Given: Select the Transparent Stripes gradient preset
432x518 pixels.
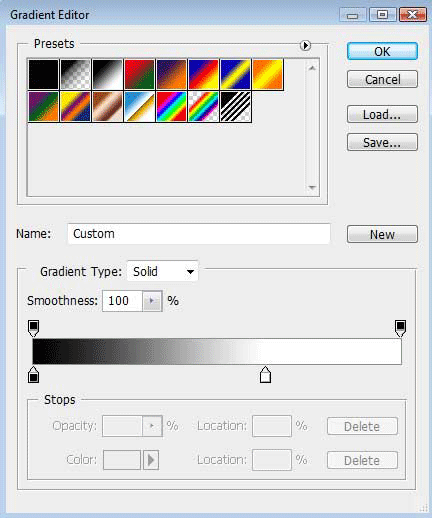Looking at the screenshot, I should pos(236,107).
